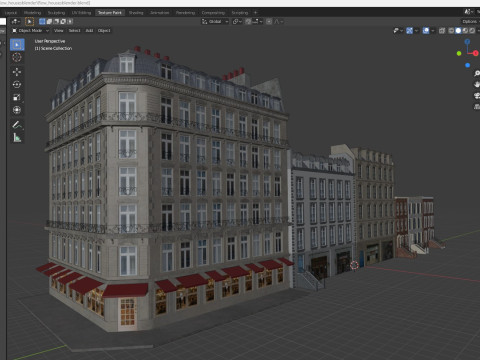Viewport: 480px width, 360px height.
Task: Choose the Subtract selection mode icon
Action: tap(56, 21)
